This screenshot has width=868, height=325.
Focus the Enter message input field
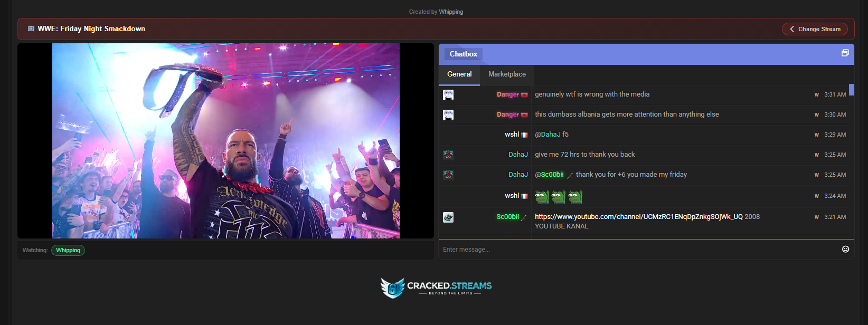click(639, 249)
